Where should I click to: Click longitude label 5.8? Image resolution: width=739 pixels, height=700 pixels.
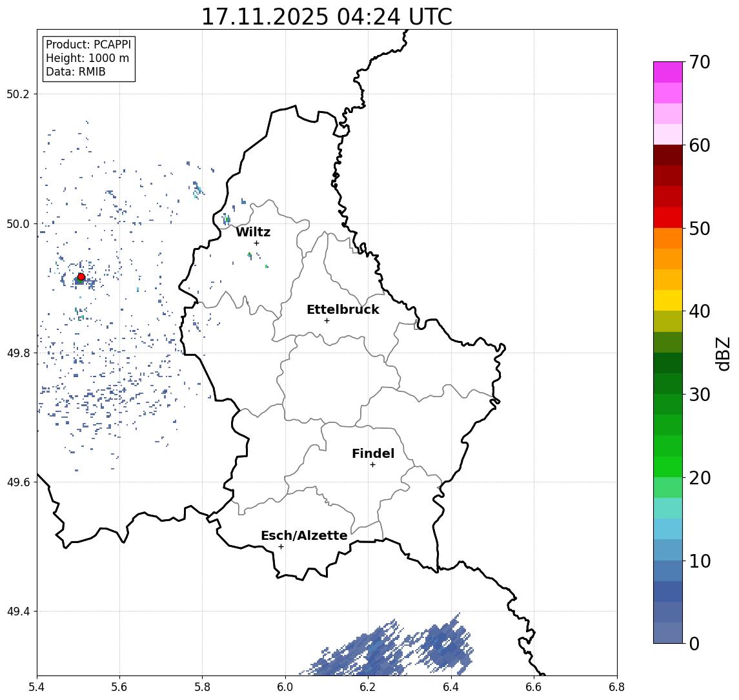[203, 687]
